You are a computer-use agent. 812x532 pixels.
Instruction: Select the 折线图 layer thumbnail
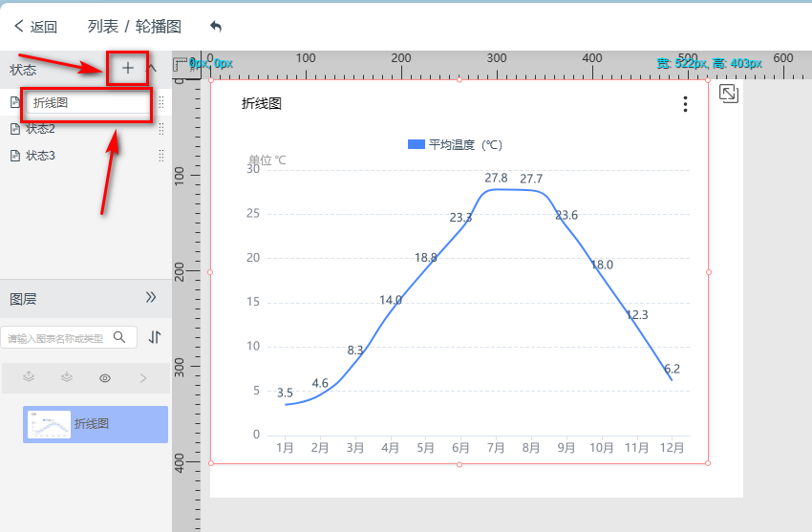[x=49, y=424]
